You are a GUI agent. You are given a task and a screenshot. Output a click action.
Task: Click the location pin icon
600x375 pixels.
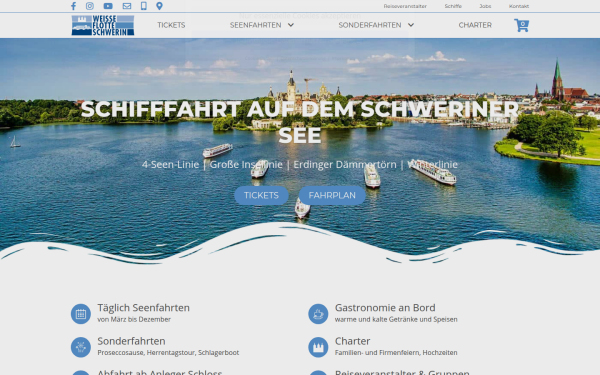coord(160,6)
